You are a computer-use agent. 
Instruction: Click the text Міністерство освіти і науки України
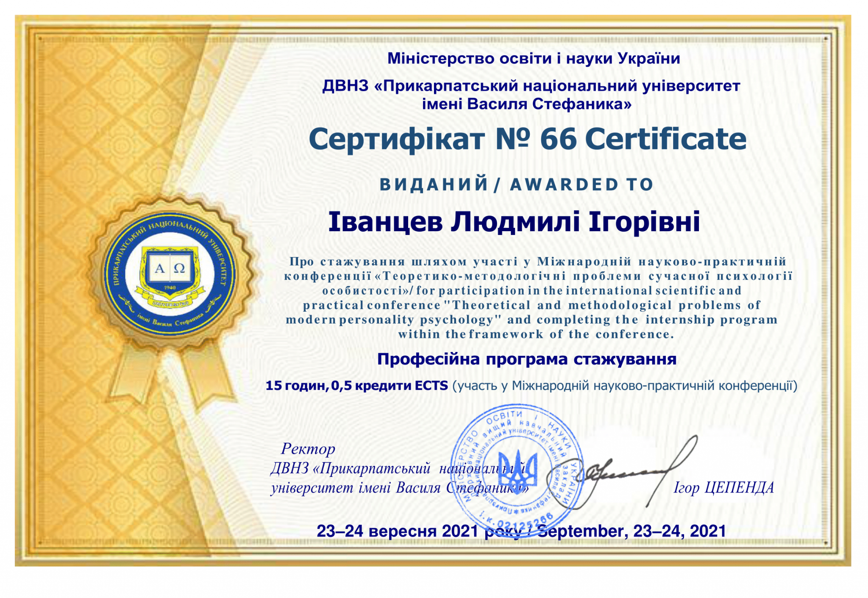pos(534,58)
